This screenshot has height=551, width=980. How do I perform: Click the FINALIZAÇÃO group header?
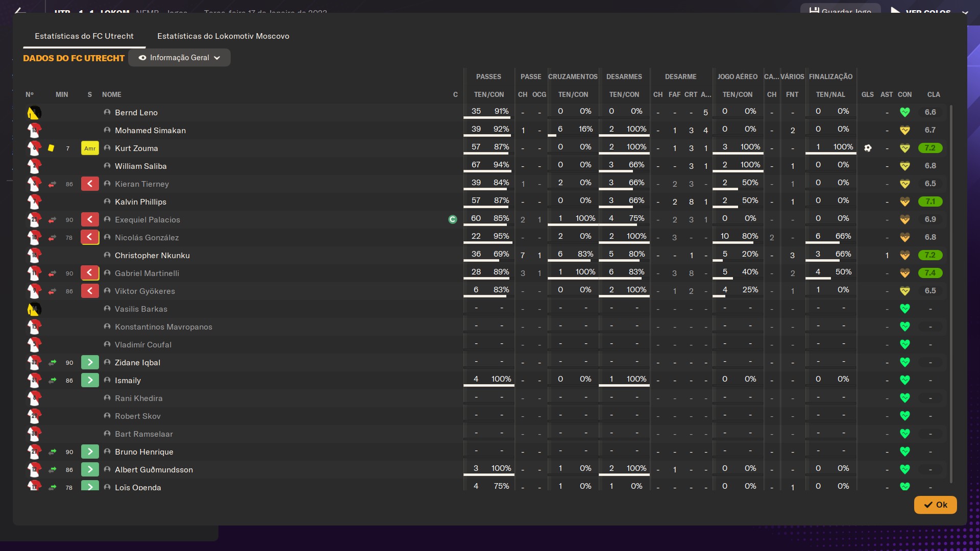point(830,77)
